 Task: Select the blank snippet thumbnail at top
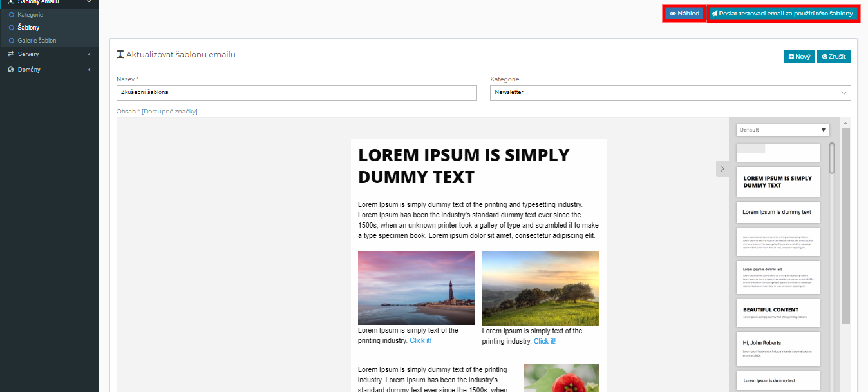[x=778, y=153]
